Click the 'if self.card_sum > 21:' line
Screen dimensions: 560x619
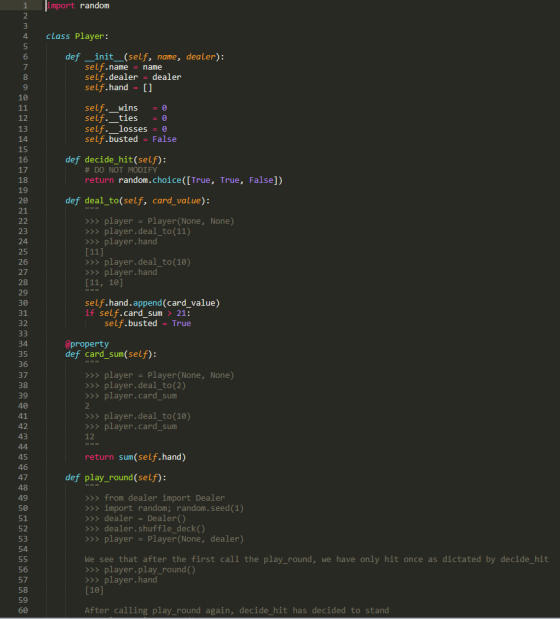137,313
